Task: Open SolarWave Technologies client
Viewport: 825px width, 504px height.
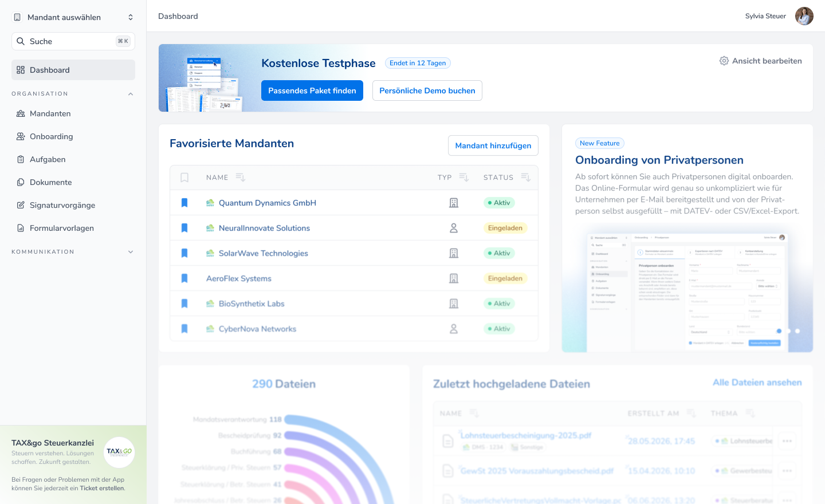Action: (x=264, y=253)
